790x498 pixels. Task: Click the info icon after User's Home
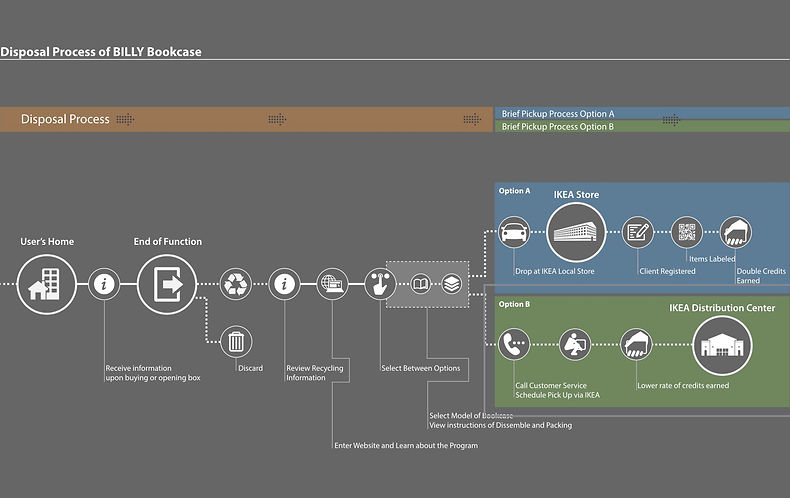point(104,284)
